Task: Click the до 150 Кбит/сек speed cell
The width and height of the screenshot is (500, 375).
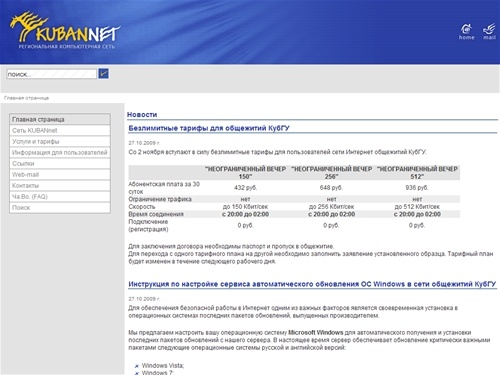Action: (245, 207)
